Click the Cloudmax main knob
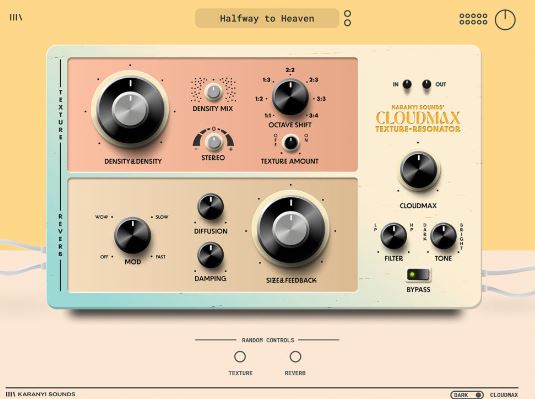 click(419, 170)
